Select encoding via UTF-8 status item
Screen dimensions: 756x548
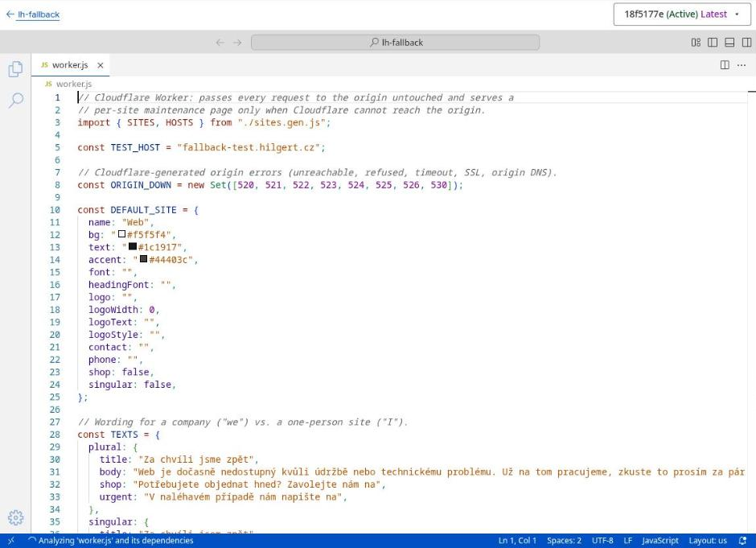(602, 541)
